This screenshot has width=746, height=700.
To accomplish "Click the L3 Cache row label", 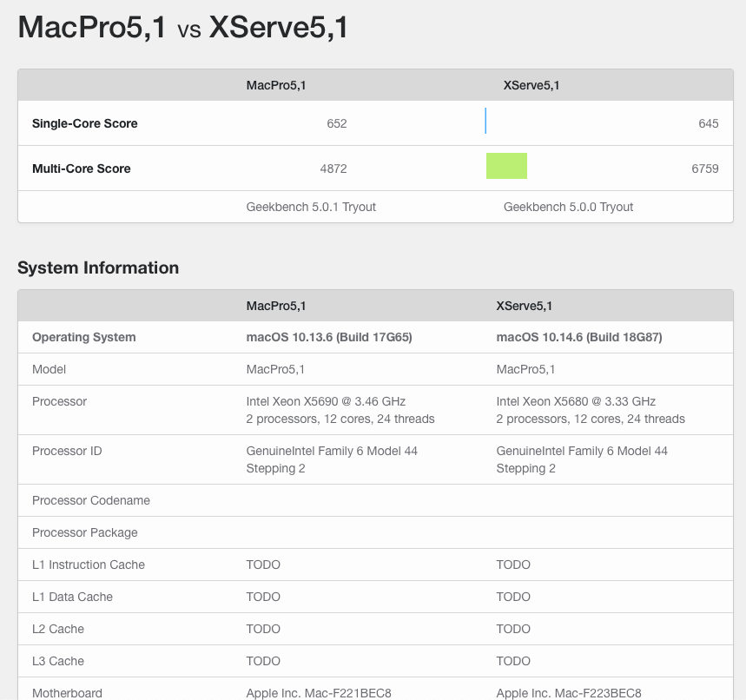I will 58,661.
